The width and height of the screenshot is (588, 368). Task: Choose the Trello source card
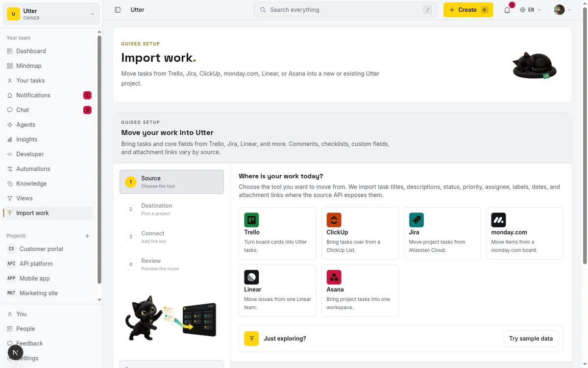tap(278, 234)
